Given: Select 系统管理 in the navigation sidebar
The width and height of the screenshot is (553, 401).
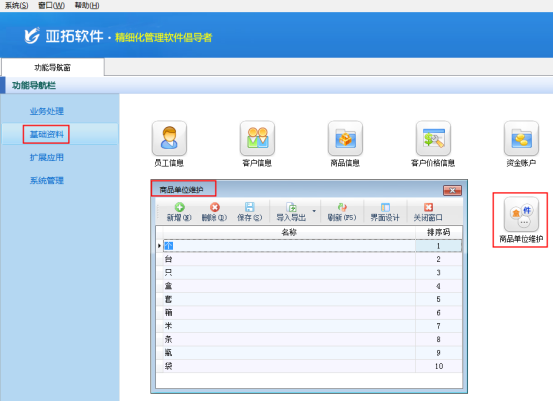Looking at the screenshot, I should click(x=47, y=181).
